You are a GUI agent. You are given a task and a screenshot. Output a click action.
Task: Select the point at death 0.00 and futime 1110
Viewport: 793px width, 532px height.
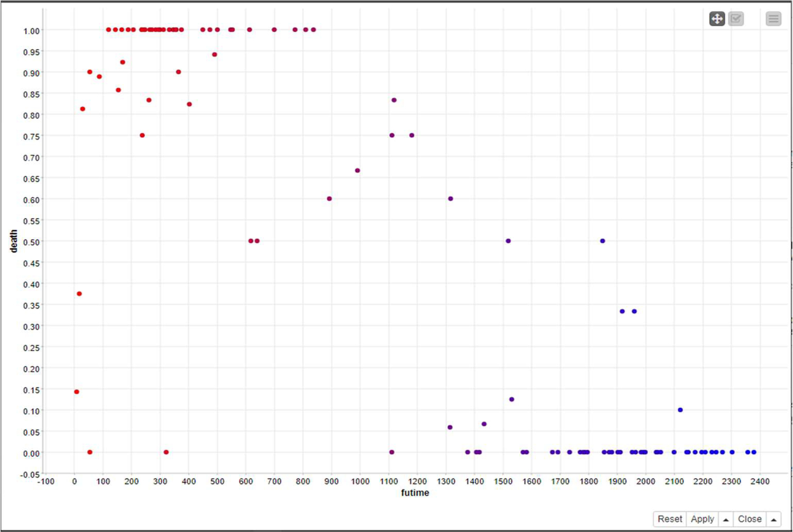click(x=392, y=452)
